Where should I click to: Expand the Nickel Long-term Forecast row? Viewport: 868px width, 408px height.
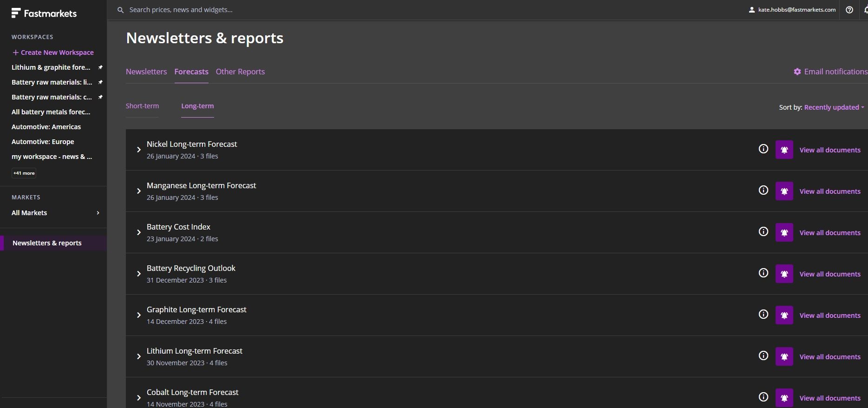click(x=139, y=150)
